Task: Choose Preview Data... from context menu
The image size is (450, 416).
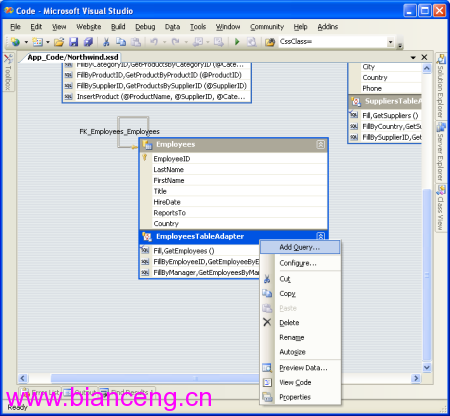Action: pyautogui.click(x=300, y=368)
